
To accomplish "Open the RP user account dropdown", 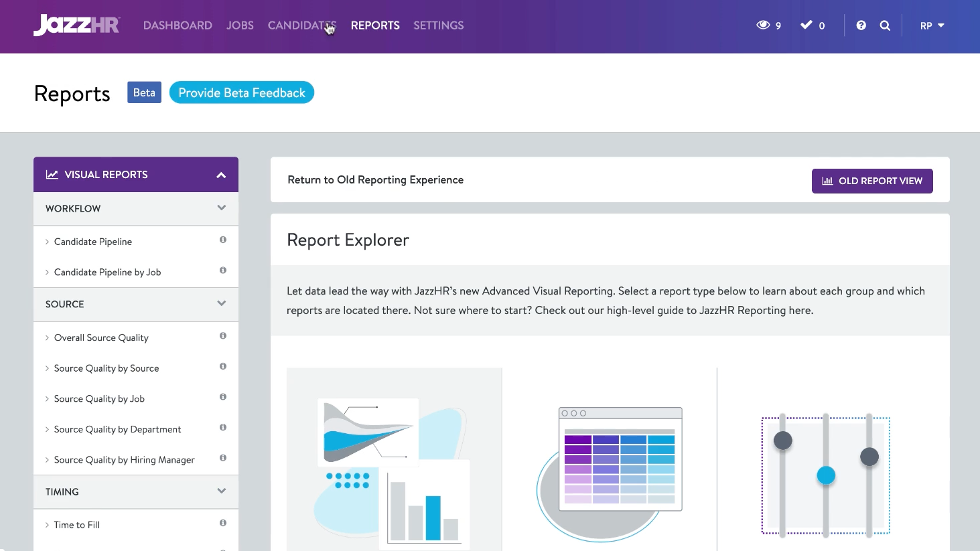I will click(932, 25).
